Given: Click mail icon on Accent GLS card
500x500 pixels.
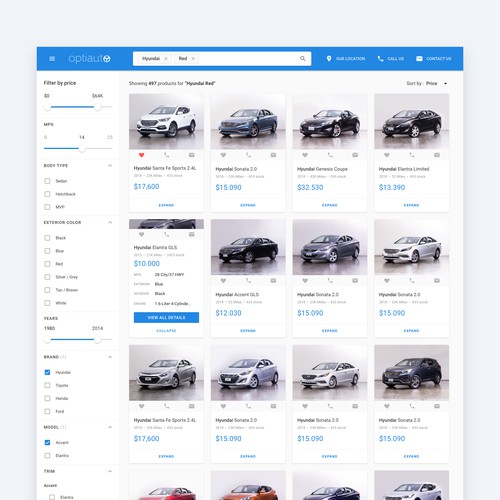Looking at the screenshot, I should [273, 281].
